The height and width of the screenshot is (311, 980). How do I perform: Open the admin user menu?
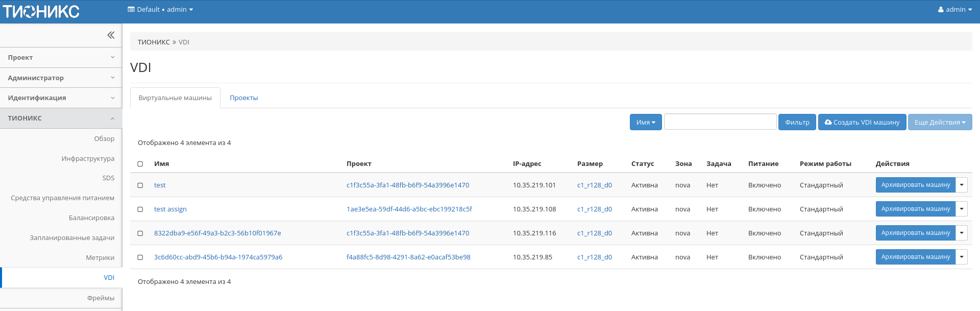pyautogui.click(x=954, y=10)
